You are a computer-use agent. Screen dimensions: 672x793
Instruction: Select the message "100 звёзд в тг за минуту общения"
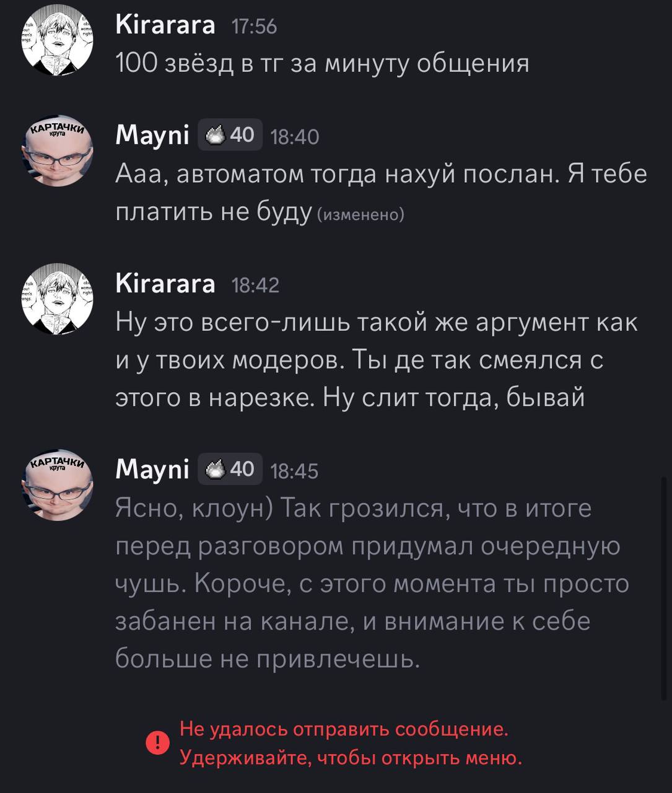322,63
